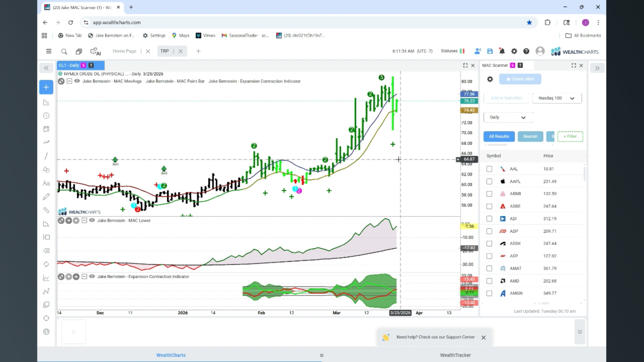Select the pencil drawing tool in sidebar
The width and height of the screenshot is (644, 362).
tap(46, 197)
